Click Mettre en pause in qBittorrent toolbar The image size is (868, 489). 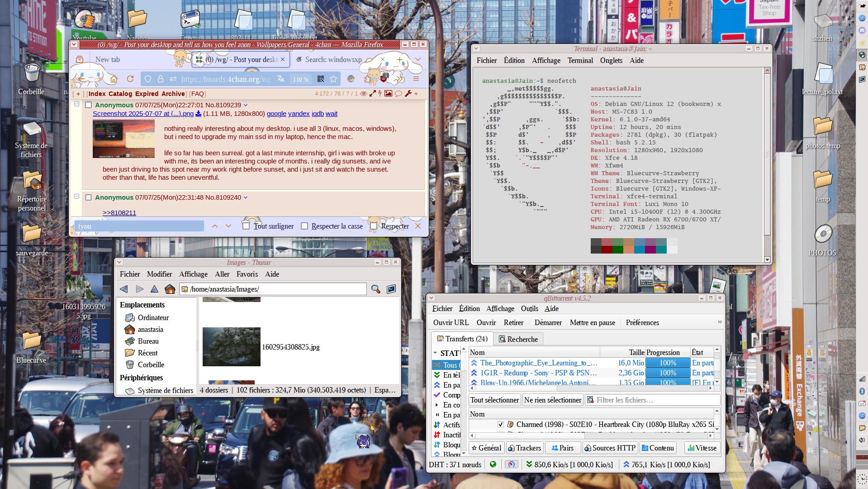pos(593,322)
